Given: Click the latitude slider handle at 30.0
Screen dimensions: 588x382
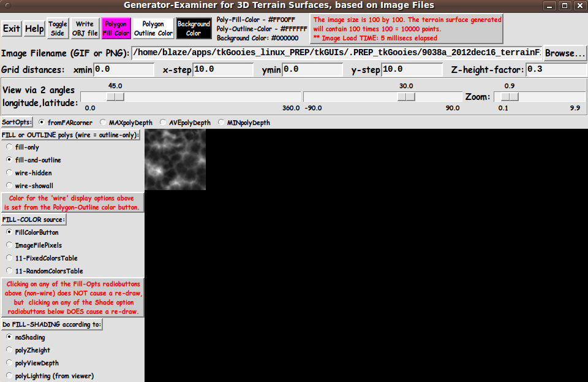Looking at the screenshot, I should click(406, 97).
